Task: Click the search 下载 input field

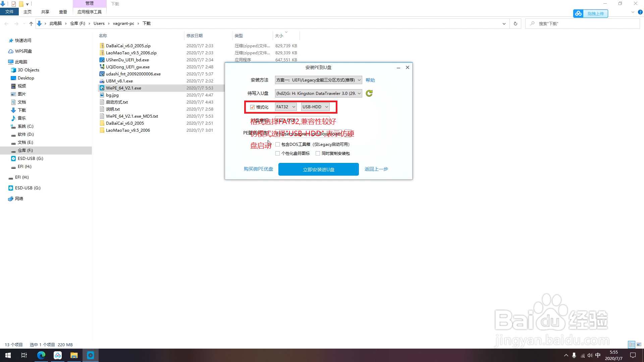Action: coord(584,23)
